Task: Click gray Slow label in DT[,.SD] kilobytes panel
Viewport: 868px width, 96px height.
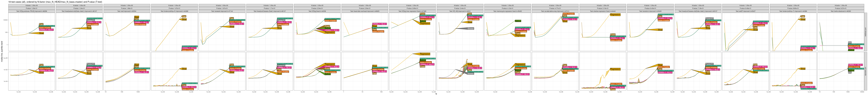Action: tap(470, 29)
